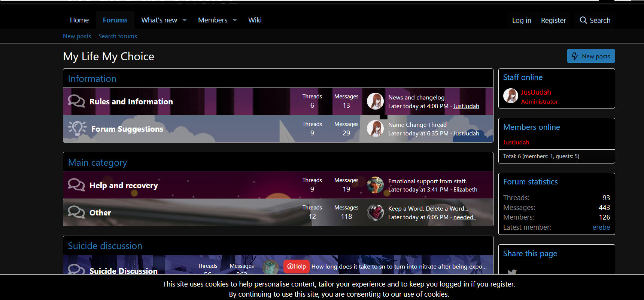
Task: Click the avatar in Suicide Discussion row
Action: point(270,267)
